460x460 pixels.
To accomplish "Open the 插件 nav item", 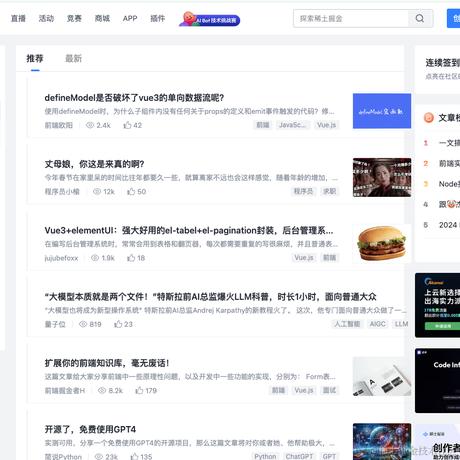I will click(x=158, y=18).
